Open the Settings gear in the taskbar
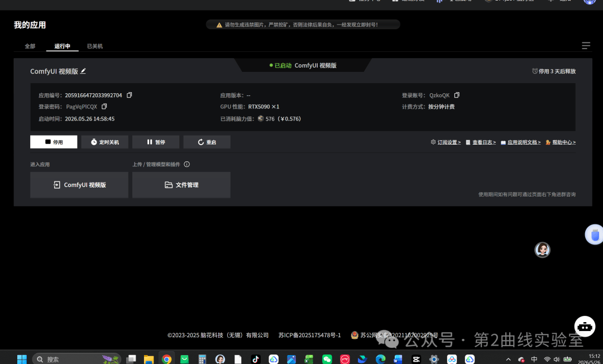Image resolution: width=603 pixels, height=364 pixels. point(434,360)
